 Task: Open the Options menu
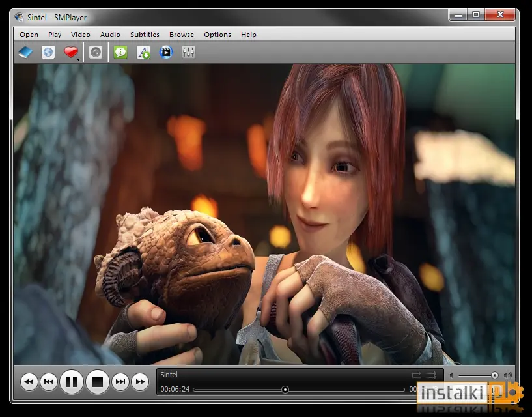pos(217,35)
